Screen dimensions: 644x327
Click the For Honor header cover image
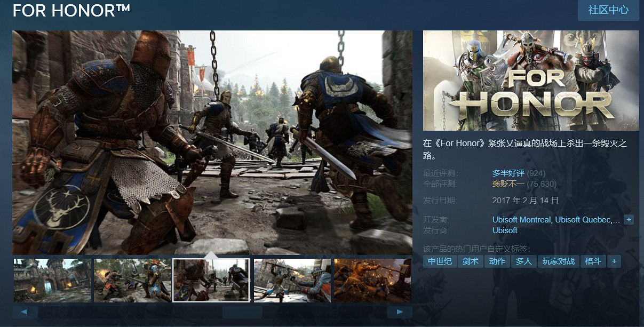(531, 81)
